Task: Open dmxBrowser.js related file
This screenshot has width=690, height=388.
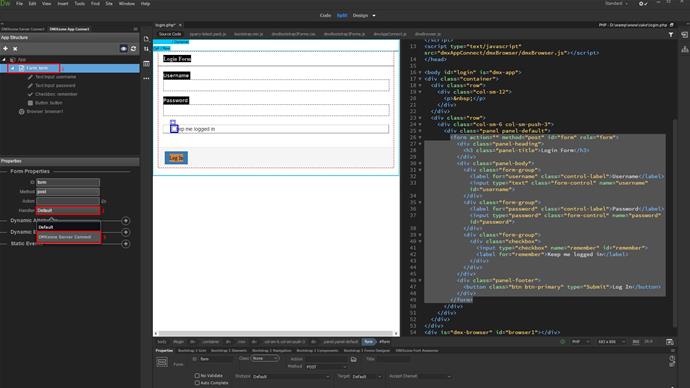Action: click(x=427, y=34)
